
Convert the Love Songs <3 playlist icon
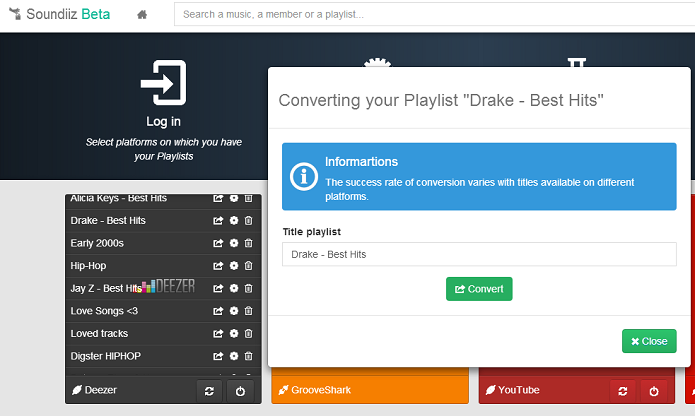(218, 311)
